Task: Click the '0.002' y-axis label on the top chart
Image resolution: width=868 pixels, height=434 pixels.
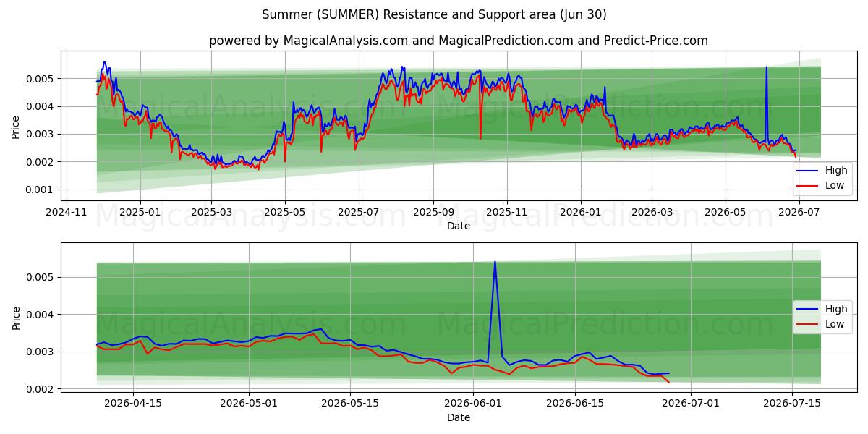Action: pyautogui.click(x=41, y=162)
